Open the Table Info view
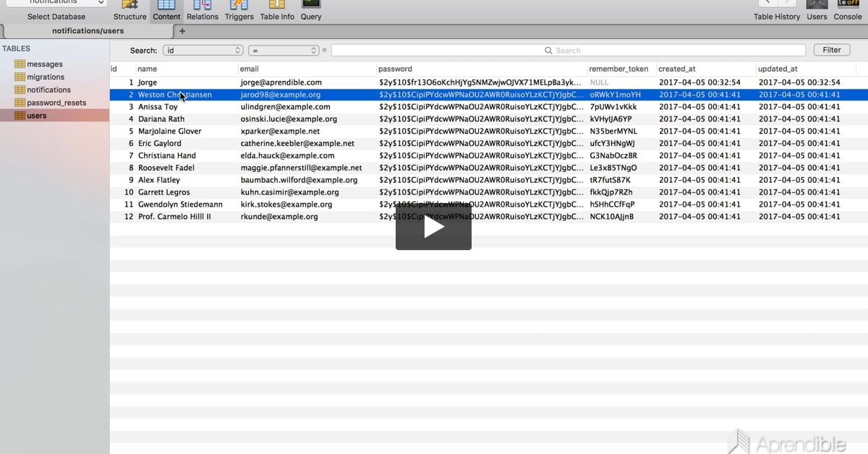Viewport: 868px width, 454px height. click(277, 10)
